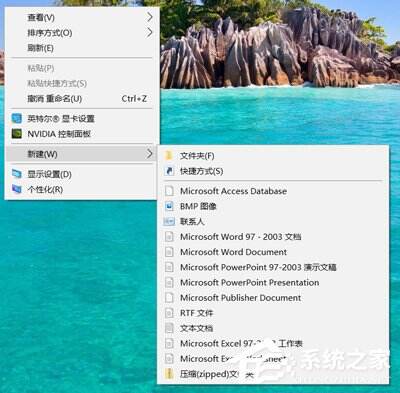Create a new 文本文档 text file
The width and height of the screenshot is (400, 393).
point(273,328)
